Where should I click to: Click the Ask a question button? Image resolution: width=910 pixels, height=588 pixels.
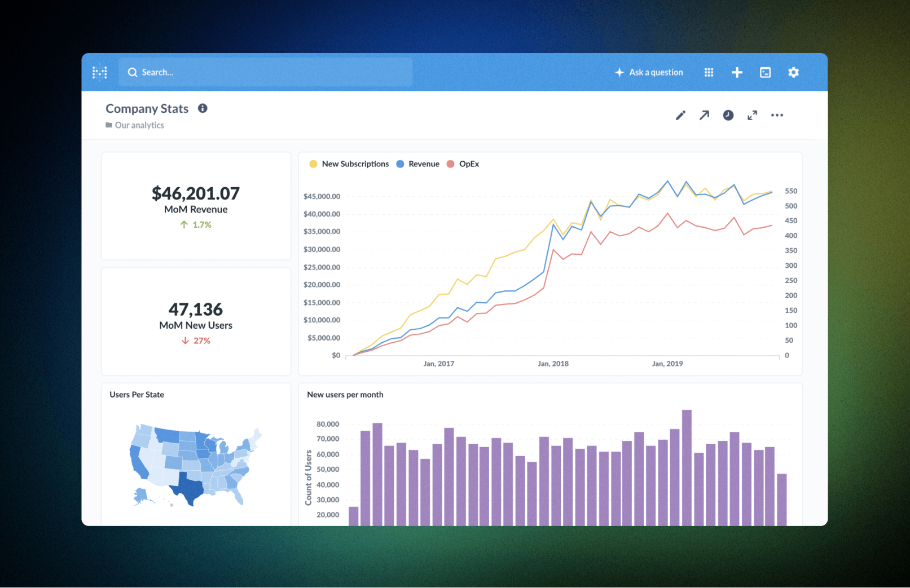click(649, 72)
